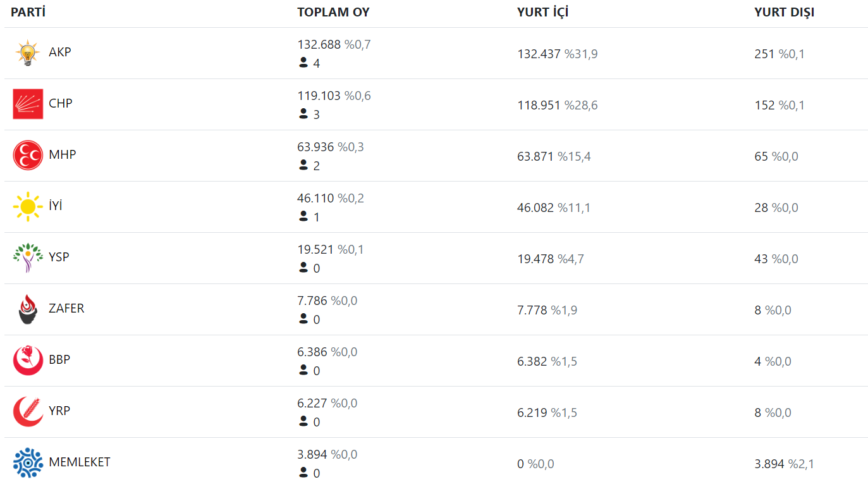
Task: Click the red CHP six arrows logo
Action: pyautogui.click(x=28, y=104)
